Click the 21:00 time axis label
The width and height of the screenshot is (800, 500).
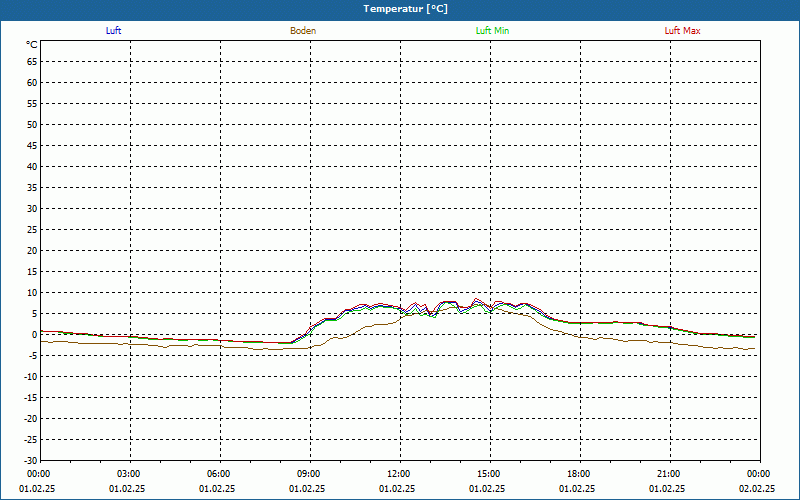point(670,474)
